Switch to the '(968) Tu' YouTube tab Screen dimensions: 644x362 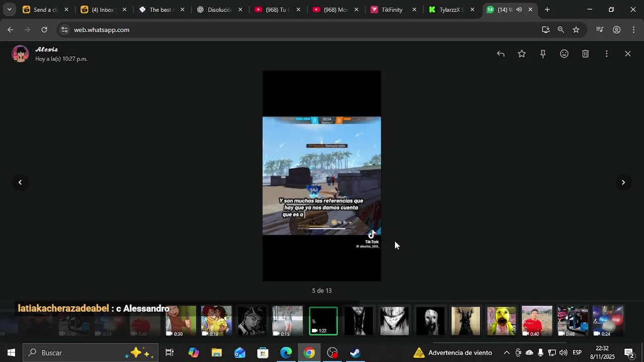point(277,10)
